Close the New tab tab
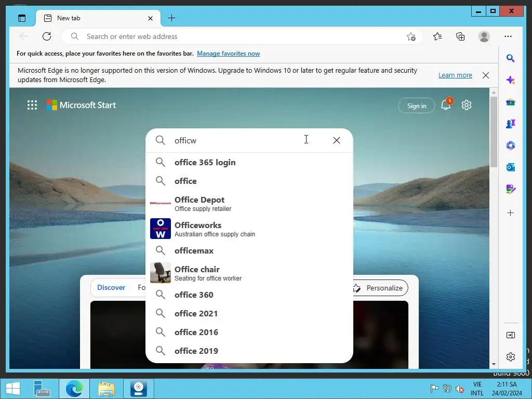532x399 pixels. click(150, 18)
